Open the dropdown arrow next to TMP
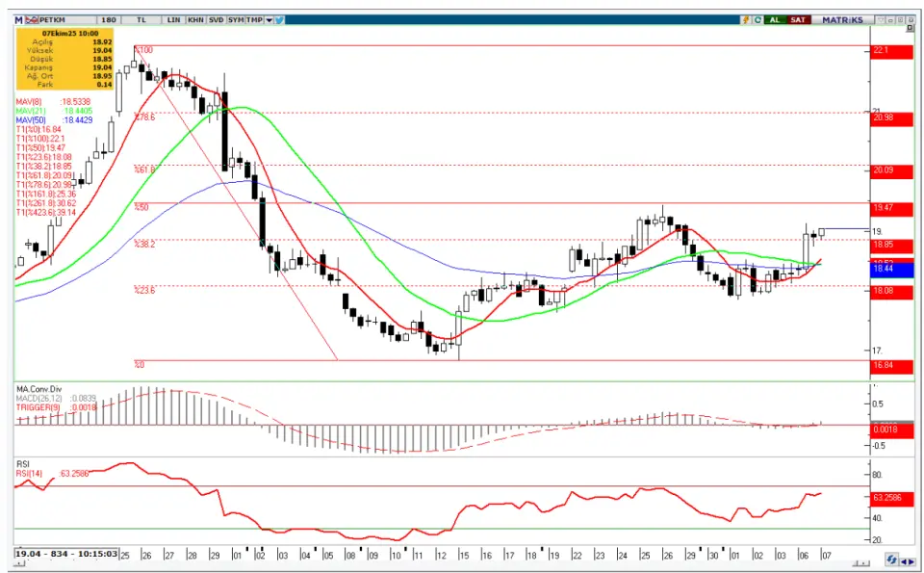Image resolution: width=924 pixels, height=573 pixels. 269,19
